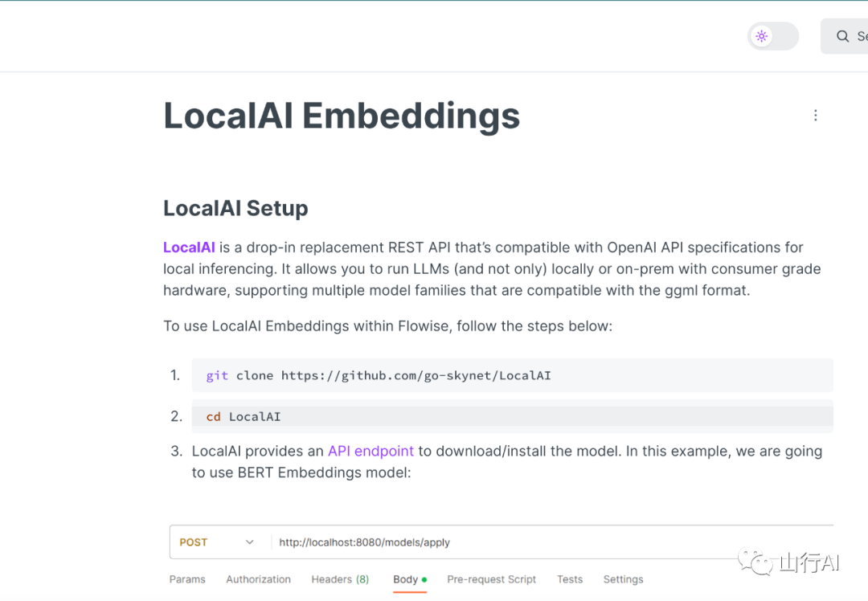This screenshot has height=601, width=868.
Task: Open the LocalAI hyperlink
Action: pos(189,247)
